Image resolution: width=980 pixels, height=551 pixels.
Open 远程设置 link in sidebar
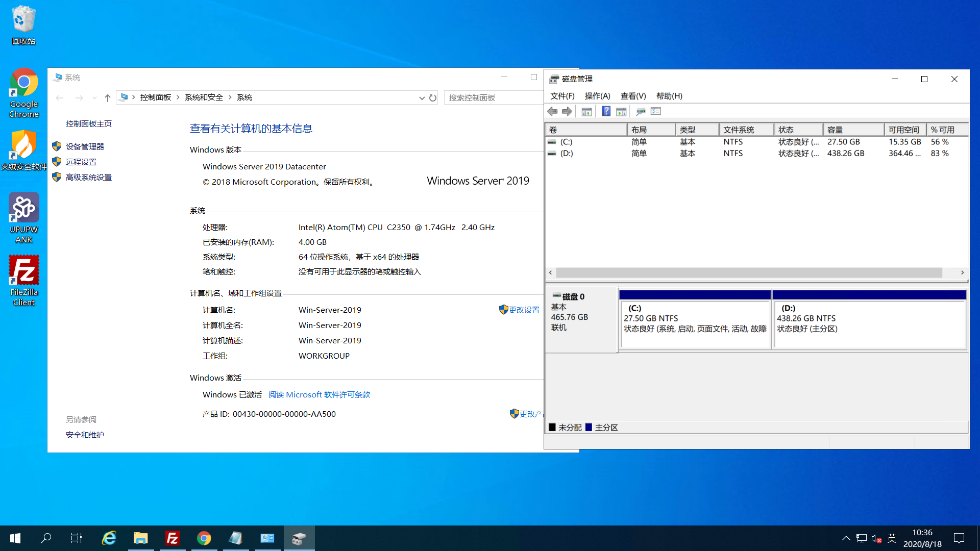click(x=81, y=162)
